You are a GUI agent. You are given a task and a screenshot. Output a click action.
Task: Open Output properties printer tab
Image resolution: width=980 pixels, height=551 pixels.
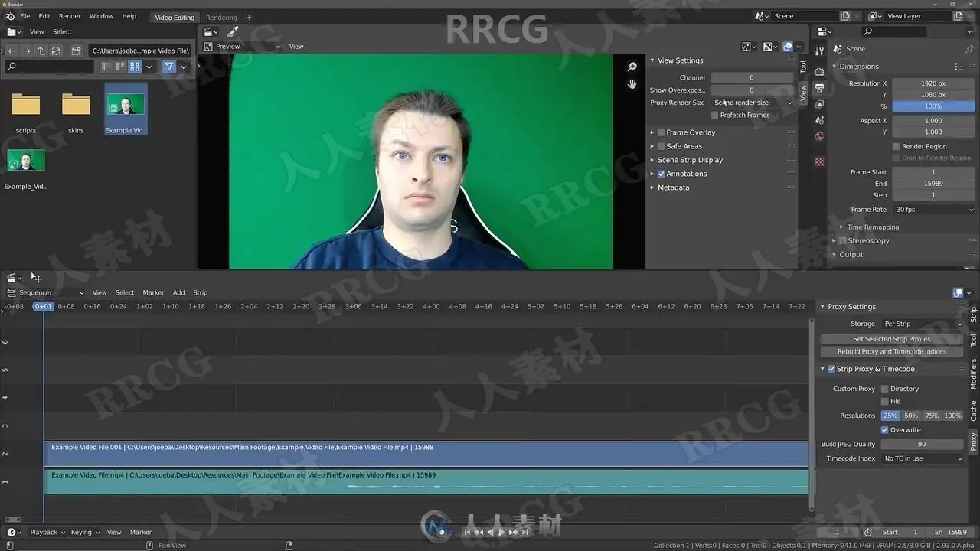pos(819,87)
